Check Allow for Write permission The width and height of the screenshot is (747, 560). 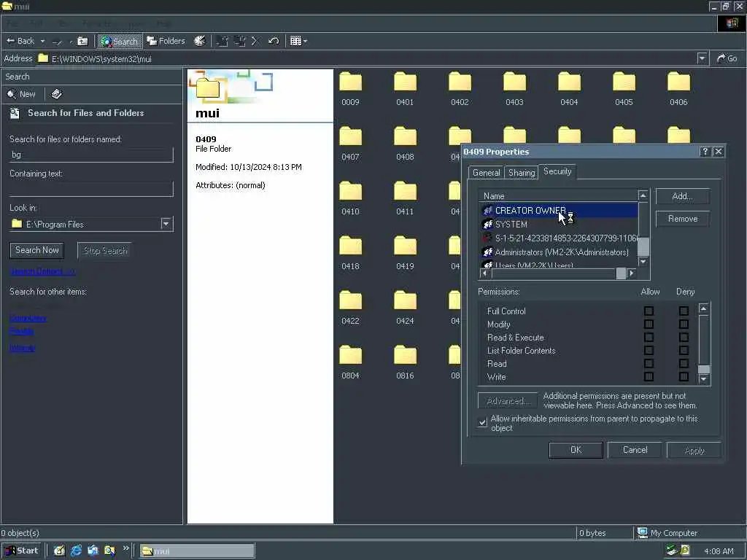pyautogui.click(x=649, y=377)
